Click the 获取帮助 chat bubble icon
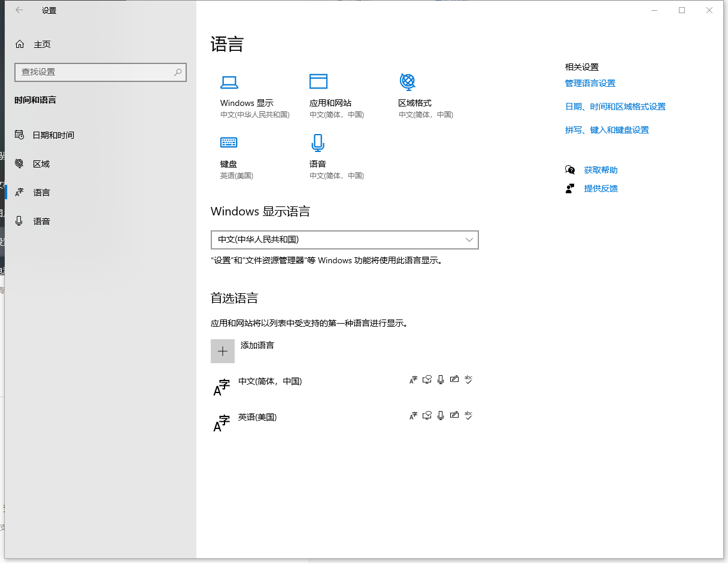 (570, 170)
